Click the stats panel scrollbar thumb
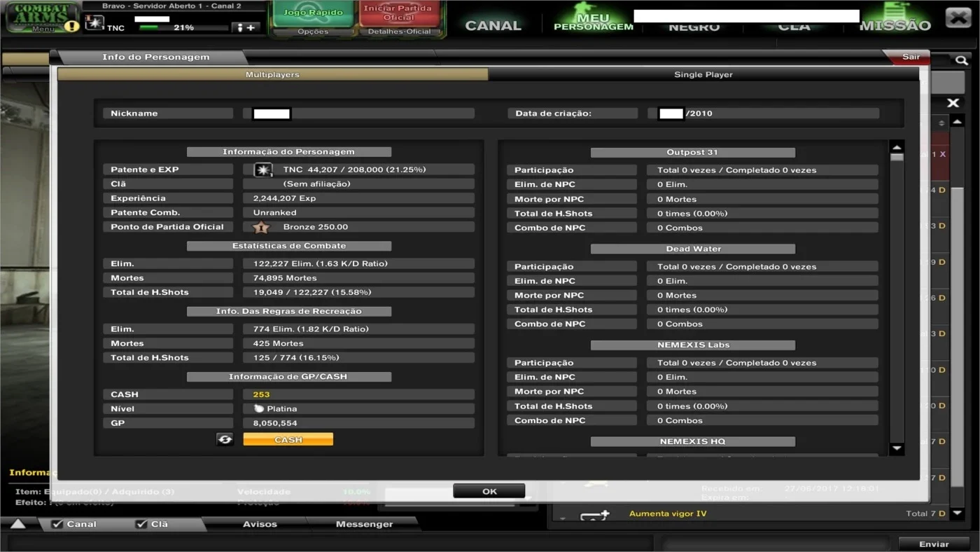980x552 pixels. pyautogui.click(x=897, y=157)
